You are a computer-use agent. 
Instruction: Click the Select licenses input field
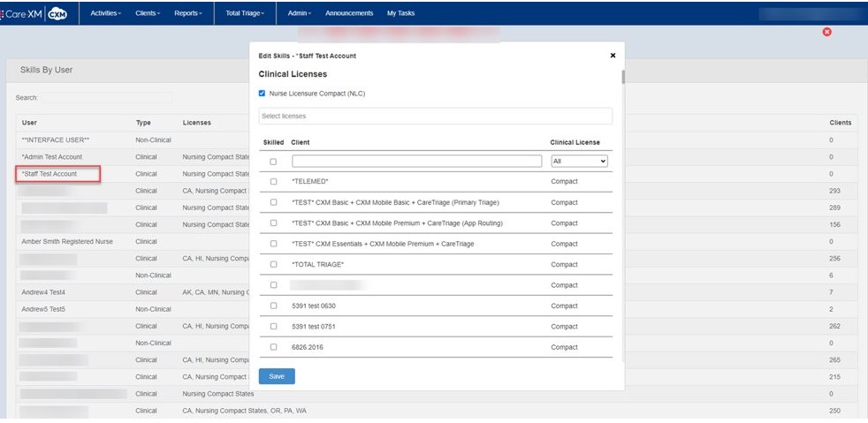pos(435,116)
